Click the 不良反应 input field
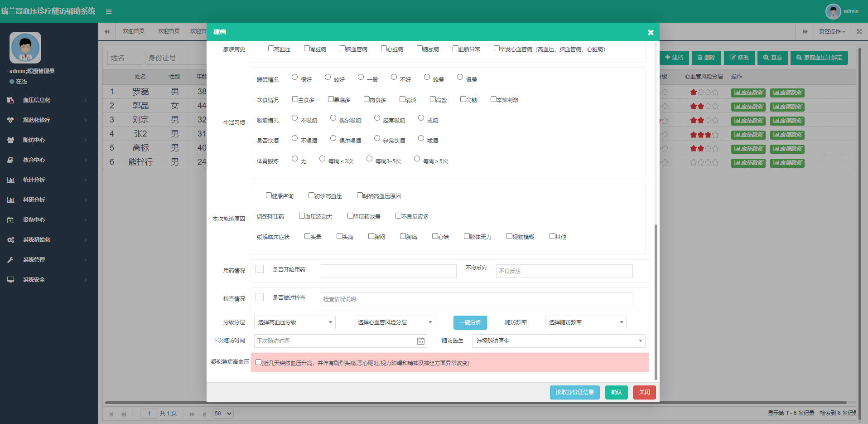Screen dimensions: 868x424 tap(564, 271)
